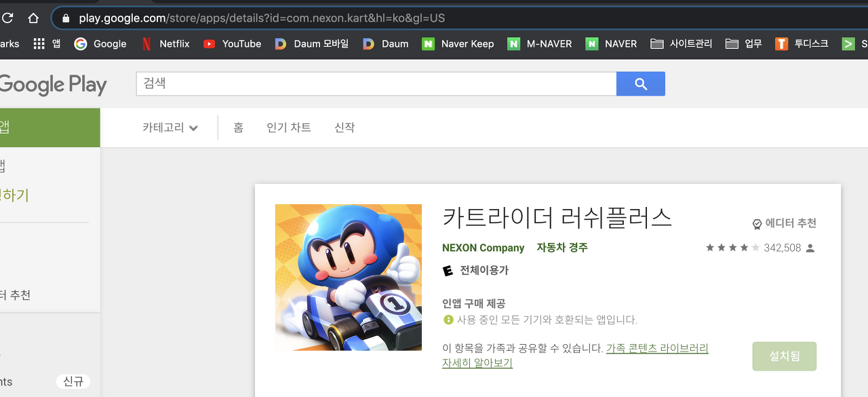Click the 에디터 추천 badge
The width and height of the screenshot is (868, 397).
pos(784,223)
